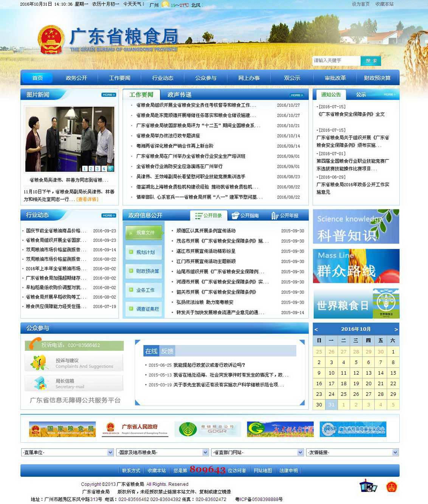
Task: Open MORE in 通知公告 panel
Action: point(389,95)
